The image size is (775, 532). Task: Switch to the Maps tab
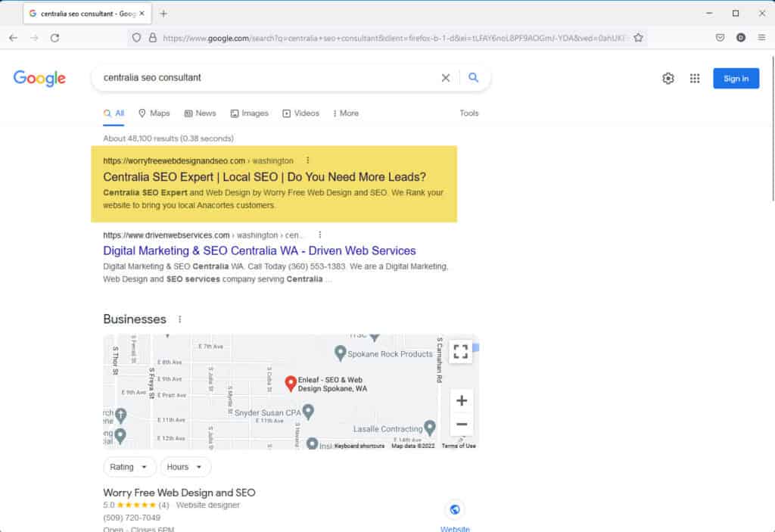pos(154,114)
